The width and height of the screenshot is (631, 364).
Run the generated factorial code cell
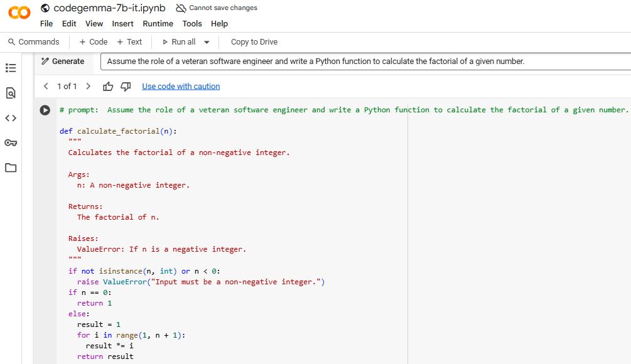click(44, 110)
